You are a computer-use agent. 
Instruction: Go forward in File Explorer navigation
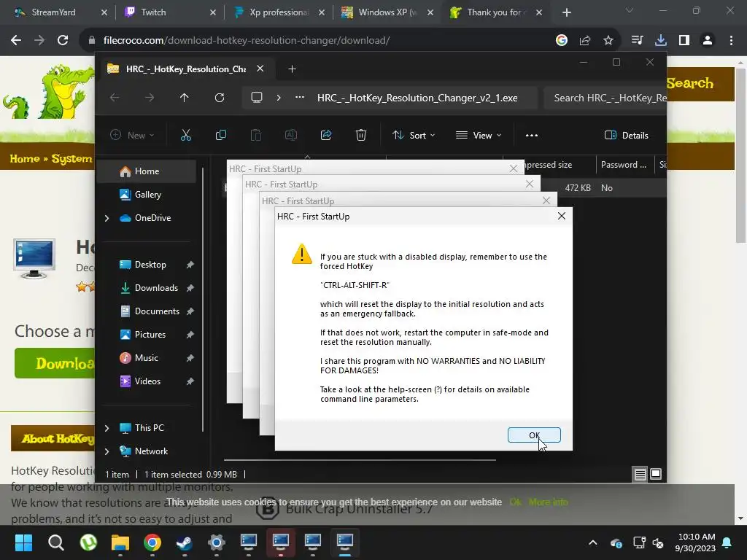(150, 98)
